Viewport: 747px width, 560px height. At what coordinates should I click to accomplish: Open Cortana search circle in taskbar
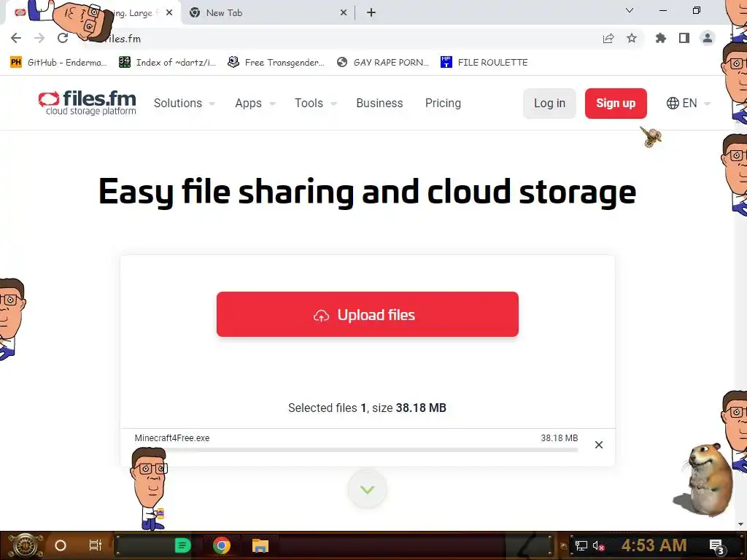pyautogui.click(x=61, y=545)
